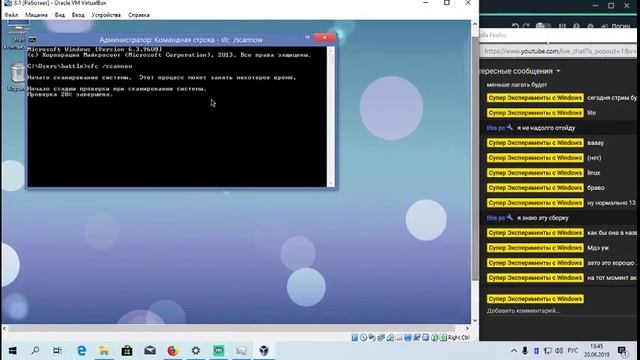The width and height of the screenshot is (640, 360).
Task: Click the author badge beside 'lite' message
Action: point(535,113)
